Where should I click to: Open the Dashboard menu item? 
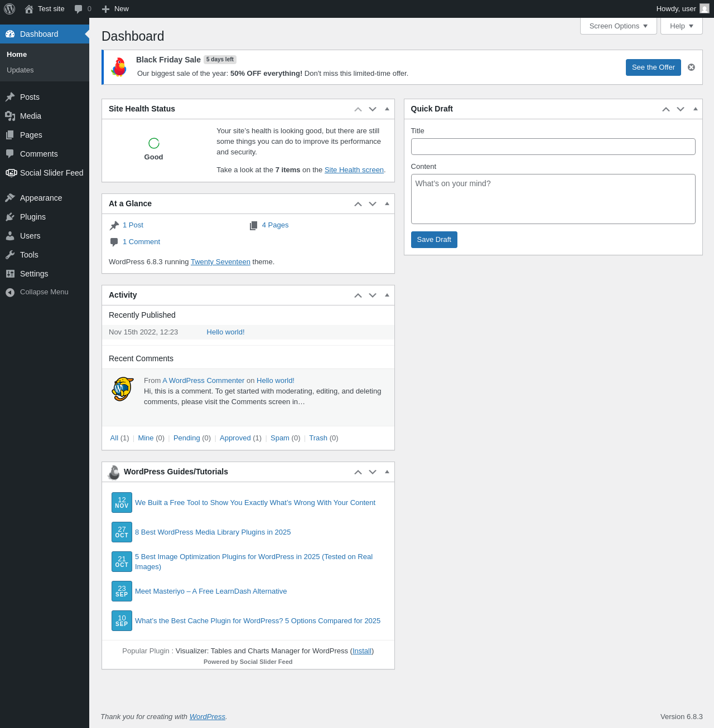[45, 34]
